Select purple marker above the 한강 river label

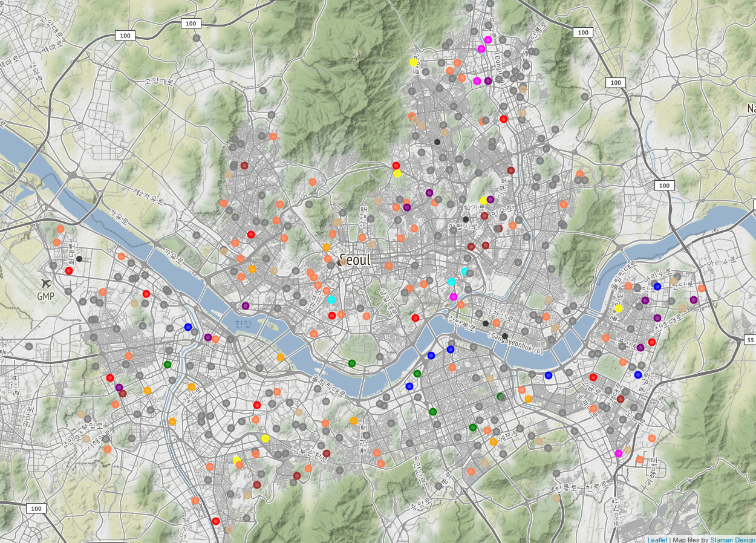tap(246, 306)
